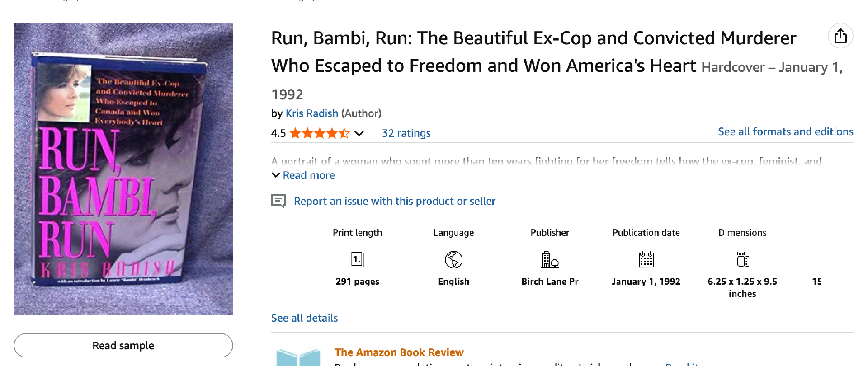
Task: Click the Amazon Book Review book icon
Action: coord(298,357)
